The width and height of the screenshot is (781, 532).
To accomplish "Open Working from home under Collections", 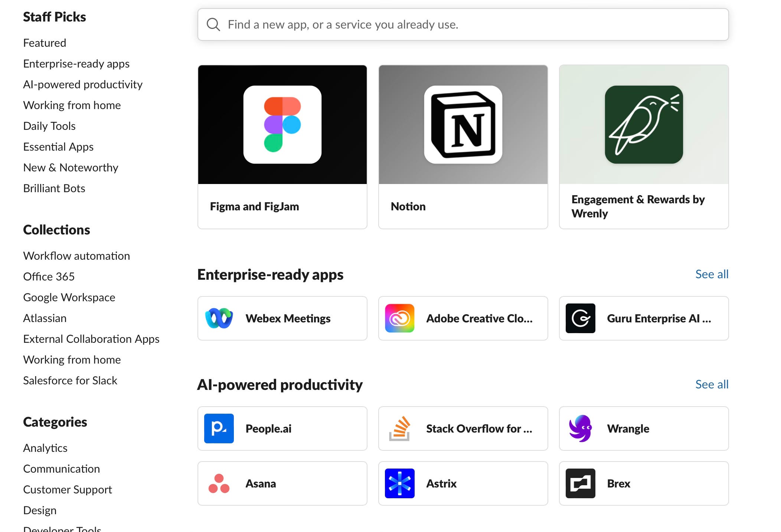I will [72, 360].
